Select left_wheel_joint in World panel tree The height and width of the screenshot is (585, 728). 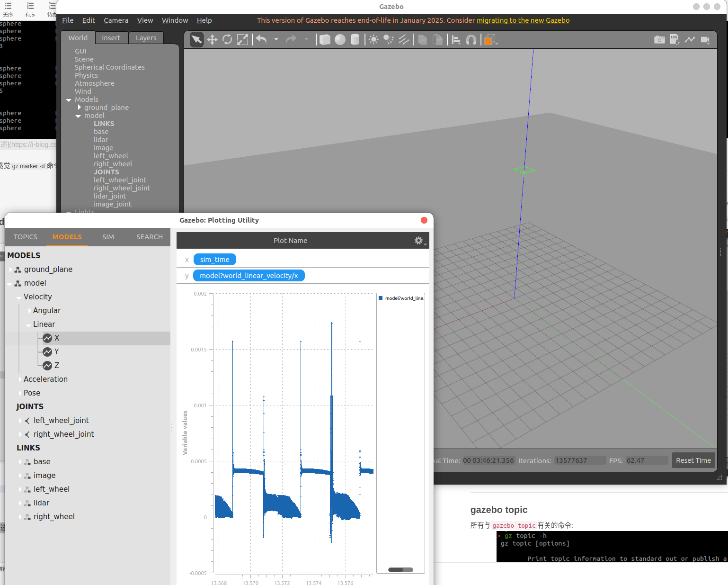(120, 180)
